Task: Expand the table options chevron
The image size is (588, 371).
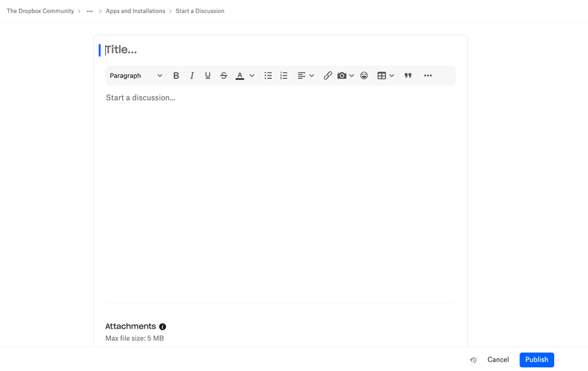Action: click(x=392, y=76)
